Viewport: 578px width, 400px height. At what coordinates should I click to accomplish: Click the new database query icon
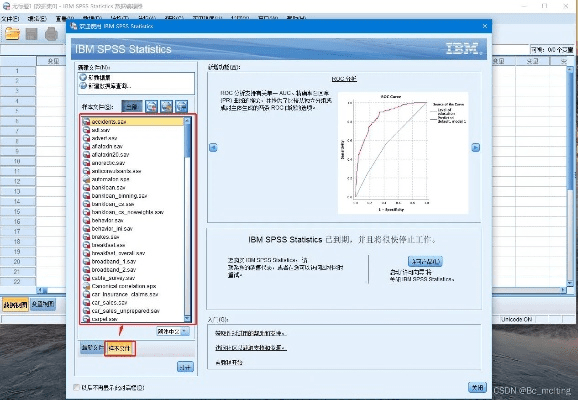83,86
